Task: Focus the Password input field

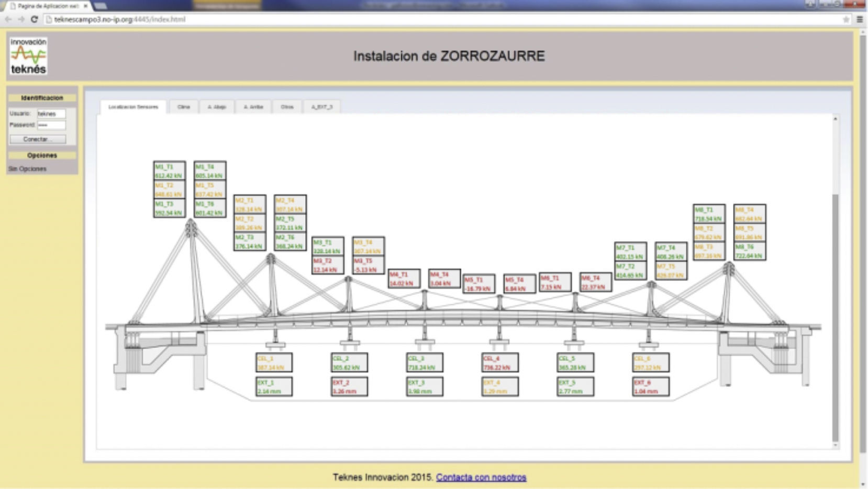Action: pos(51,125)
